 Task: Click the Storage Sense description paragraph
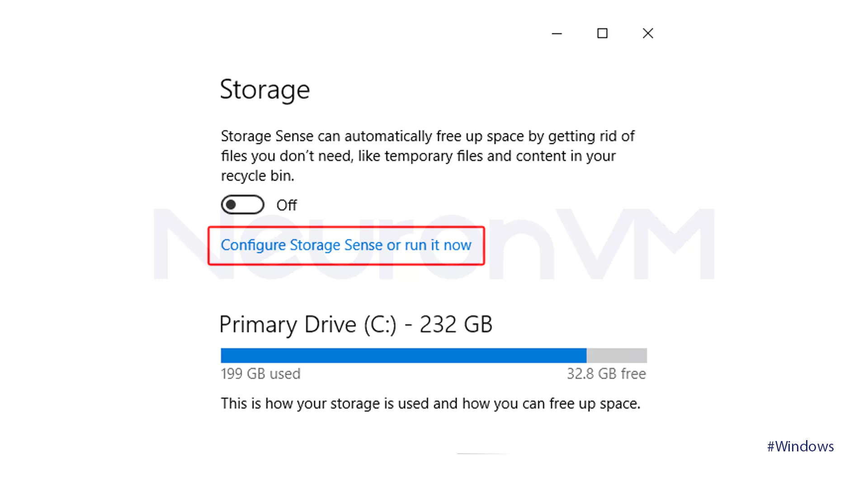tap(427, 156)
